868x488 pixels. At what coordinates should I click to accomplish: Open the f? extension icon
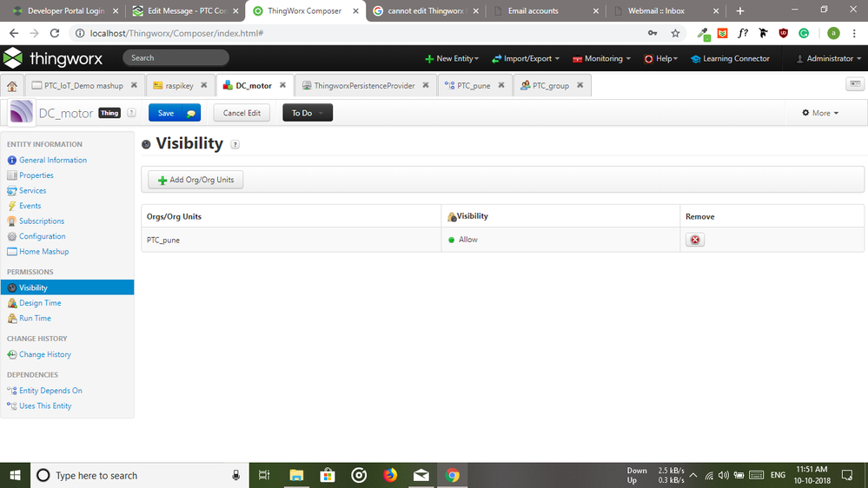pos(743,33)
